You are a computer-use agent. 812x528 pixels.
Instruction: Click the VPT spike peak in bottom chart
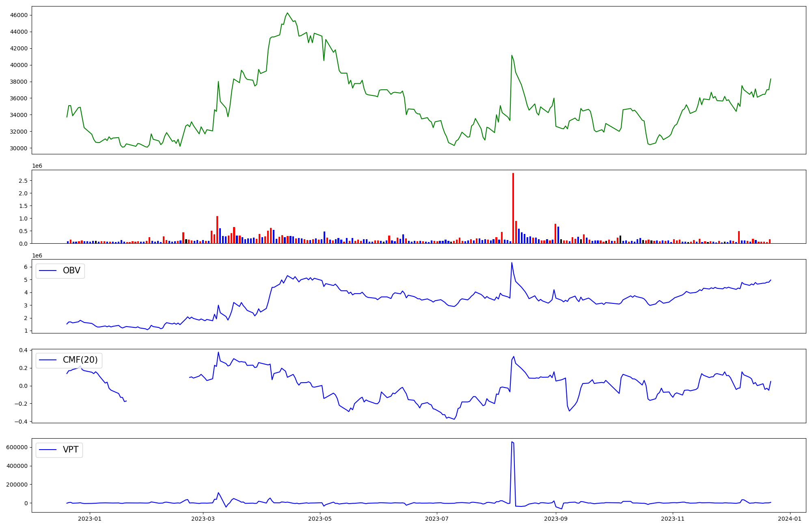(x=512, y=442)
